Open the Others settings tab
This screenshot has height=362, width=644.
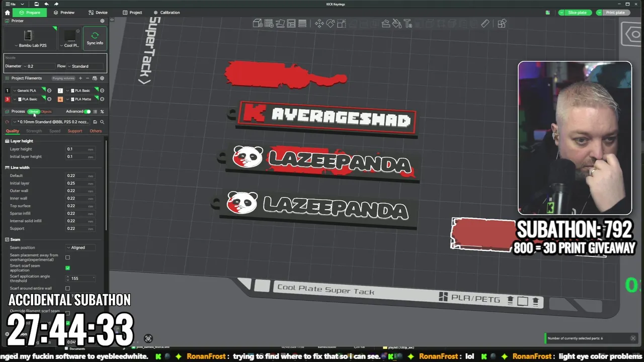click(96, 131)
